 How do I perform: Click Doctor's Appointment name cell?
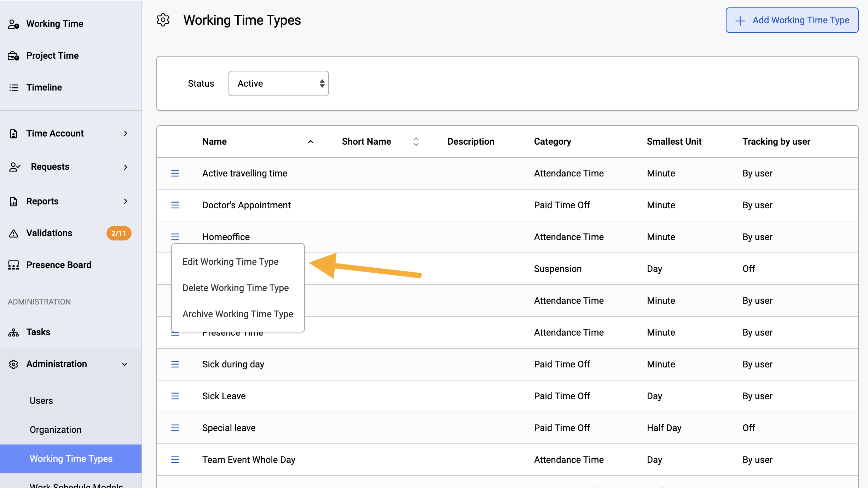[x=247, y=205]
